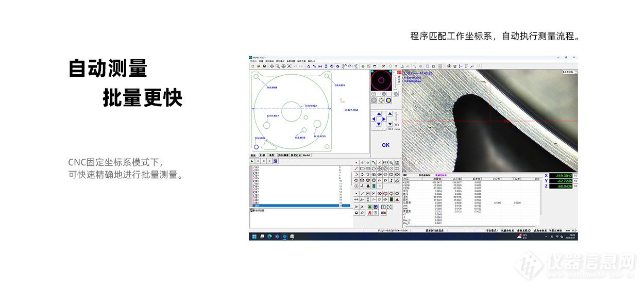This screenshot has width=644, height=288.
Task: Select solid yellow disc light pattern
Action: pyautogui.click(x=388, y=100)
